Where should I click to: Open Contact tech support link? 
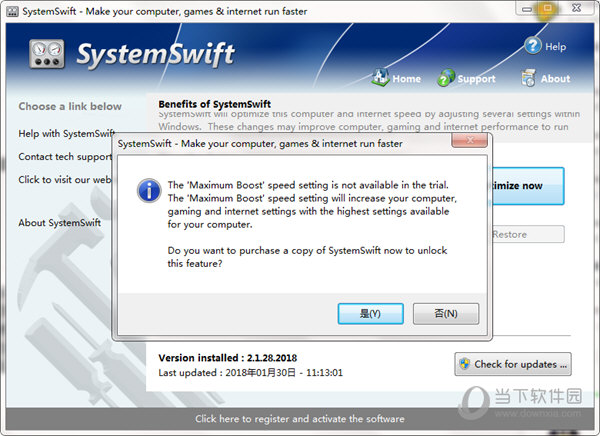pos(65,157)
